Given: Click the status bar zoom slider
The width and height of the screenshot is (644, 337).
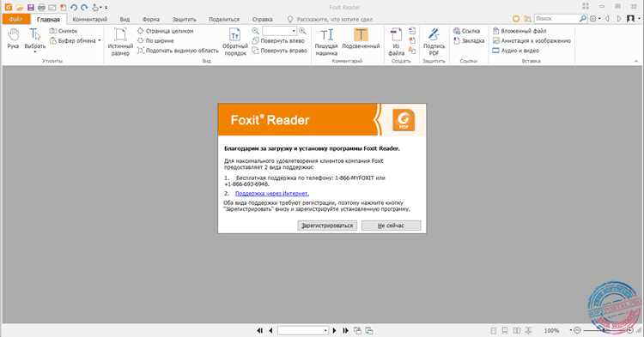Looking at the screenshot, I should tap(604, 330).
